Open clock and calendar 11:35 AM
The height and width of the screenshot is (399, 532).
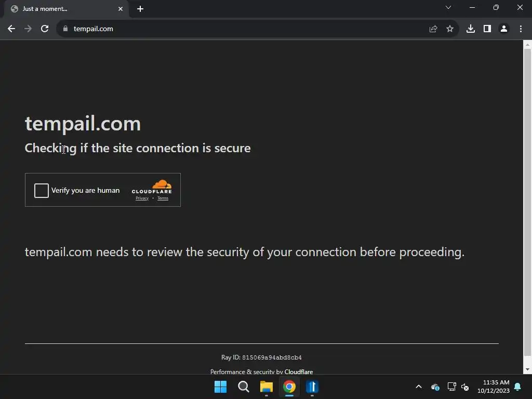494,387
